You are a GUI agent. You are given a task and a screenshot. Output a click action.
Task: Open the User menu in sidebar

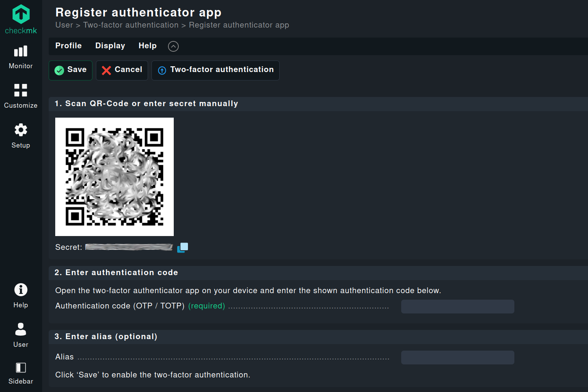tap(21, 335)
